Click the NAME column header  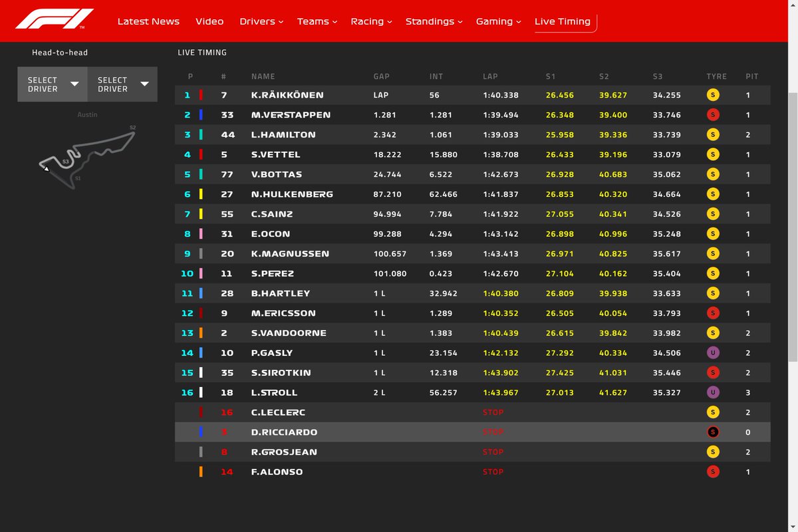coord(263,76)
